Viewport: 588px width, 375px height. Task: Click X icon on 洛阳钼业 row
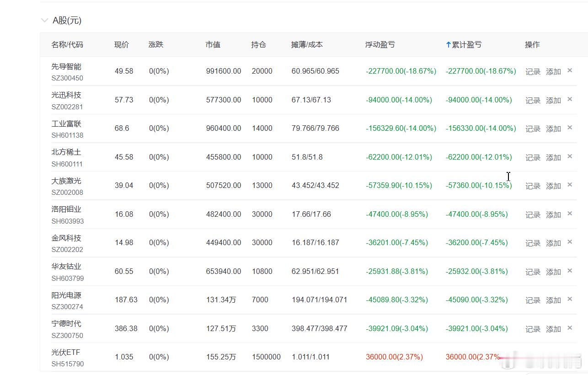(570, 214)
